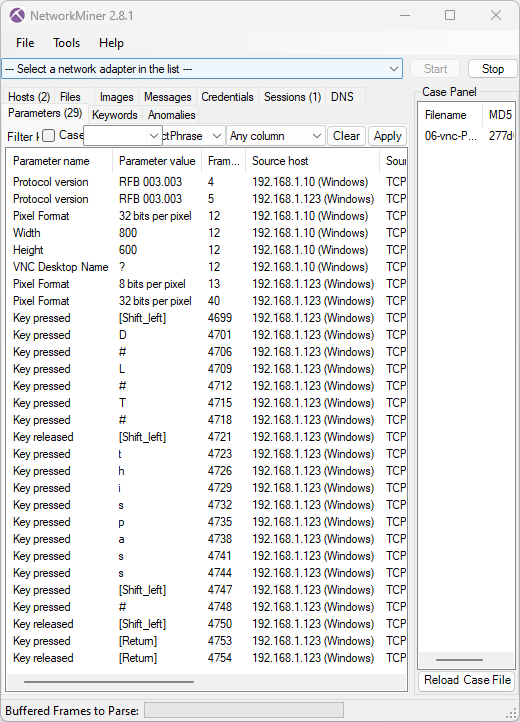Select Key released [Shift_left] frame 4721 row
Screen dimensions: 520x722
click(x=207, y=437)
